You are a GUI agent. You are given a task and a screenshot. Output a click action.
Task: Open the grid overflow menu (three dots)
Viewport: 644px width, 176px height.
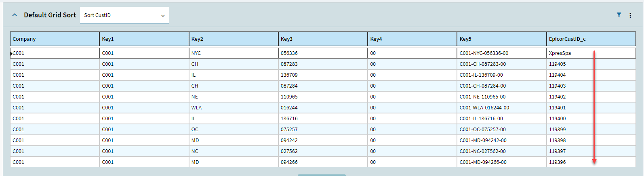tap(630, 15)
